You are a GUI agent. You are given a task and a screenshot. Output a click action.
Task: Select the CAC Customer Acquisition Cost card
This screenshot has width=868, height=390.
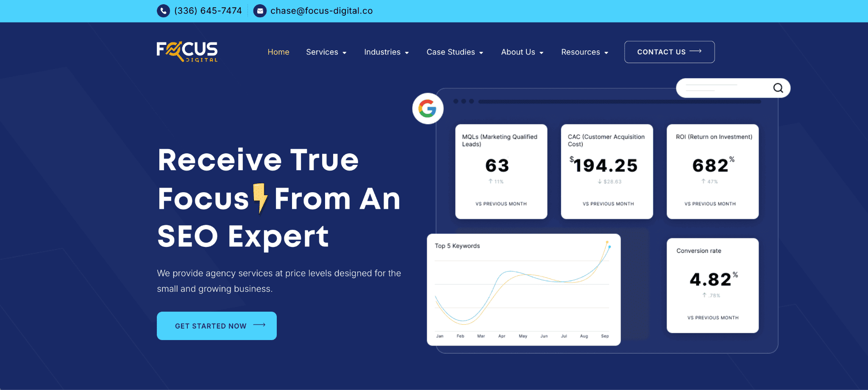pyautogui.click(x=607, y=171)
